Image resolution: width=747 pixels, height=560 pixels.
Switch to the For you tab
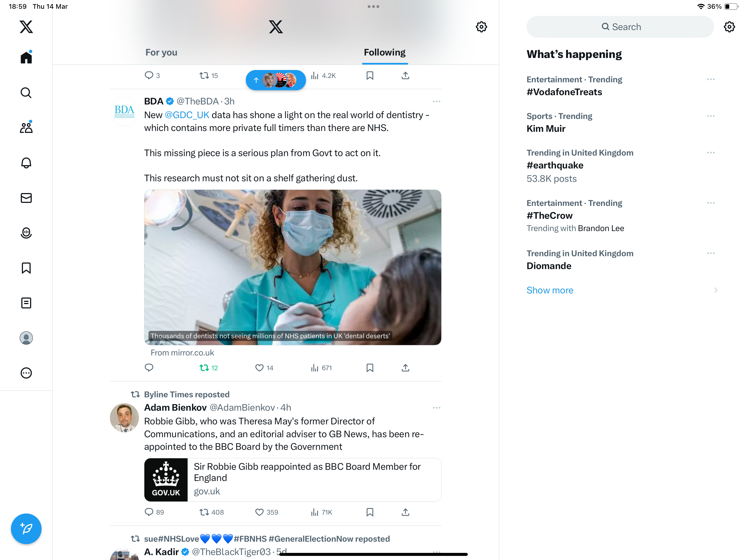(161, 52)
